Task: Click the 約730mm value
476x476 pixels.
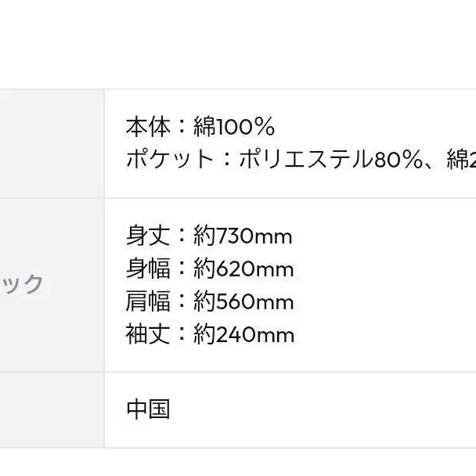Action: [x=243, y=236]
